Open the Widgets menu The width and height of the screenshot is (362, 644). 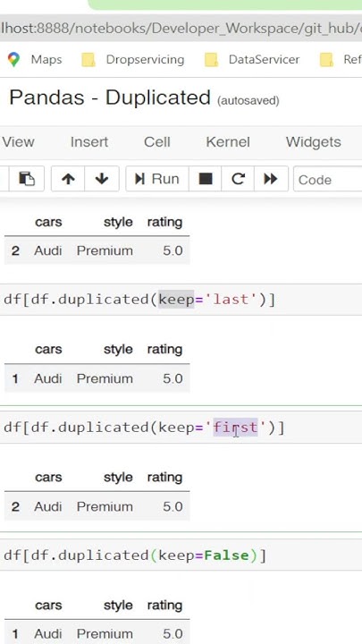(313, 142)
